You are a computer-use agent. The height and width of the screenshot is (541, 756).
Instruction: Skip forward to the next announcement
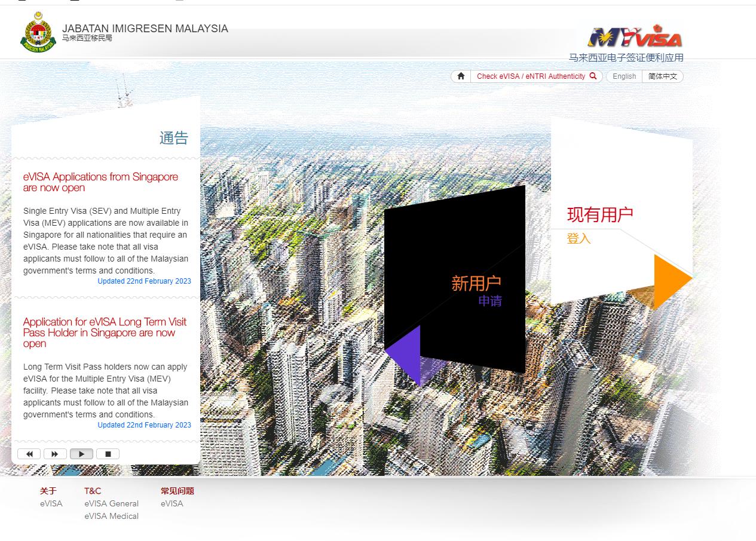point(56,454)
